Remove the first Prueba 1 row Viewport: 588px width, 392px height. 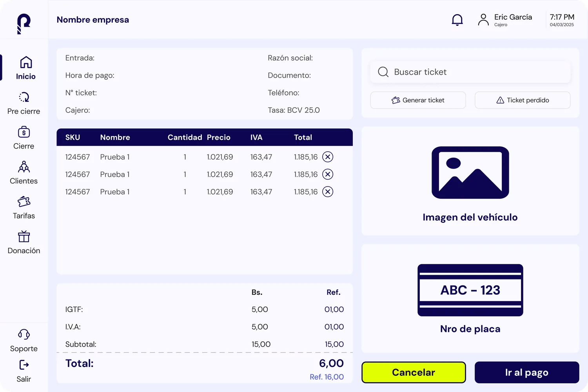tap(328, 157)
